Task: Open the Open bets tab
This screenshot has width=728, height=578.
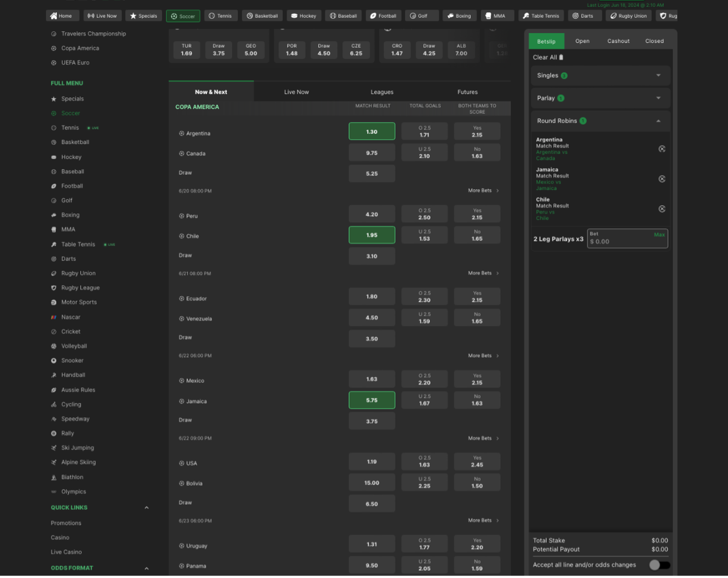Action: click(582, 41)
